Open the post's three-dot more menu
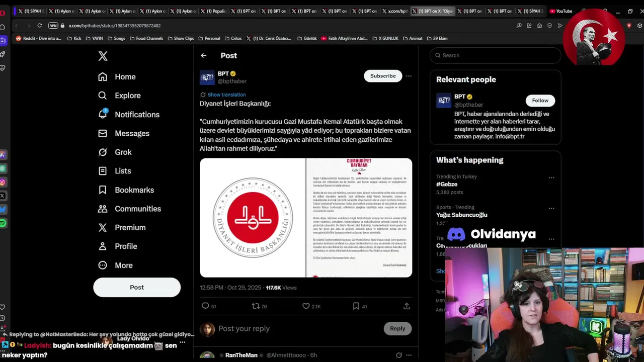The image size is (644, 362). 409,76
